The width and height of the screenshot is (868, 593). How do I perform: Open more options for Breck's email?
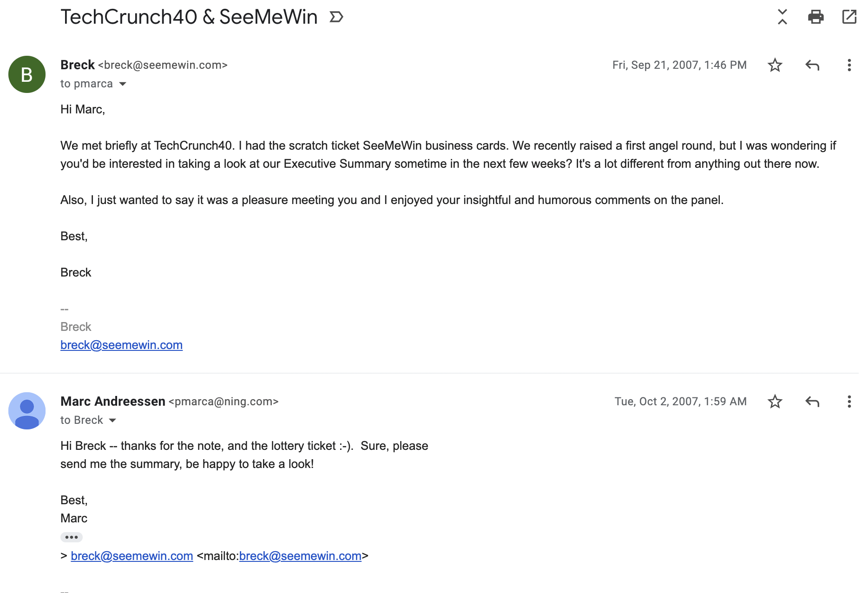coord(849,65)
